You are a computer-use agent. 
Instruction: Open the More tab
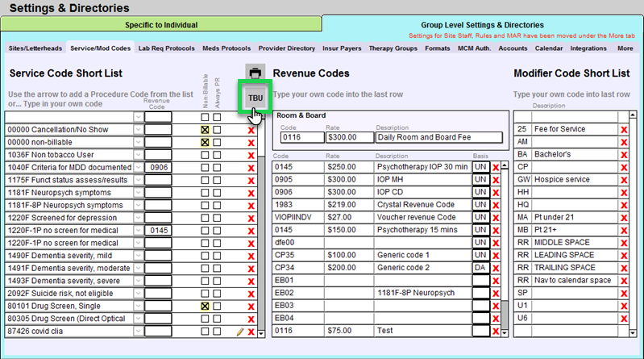point(625,48)
